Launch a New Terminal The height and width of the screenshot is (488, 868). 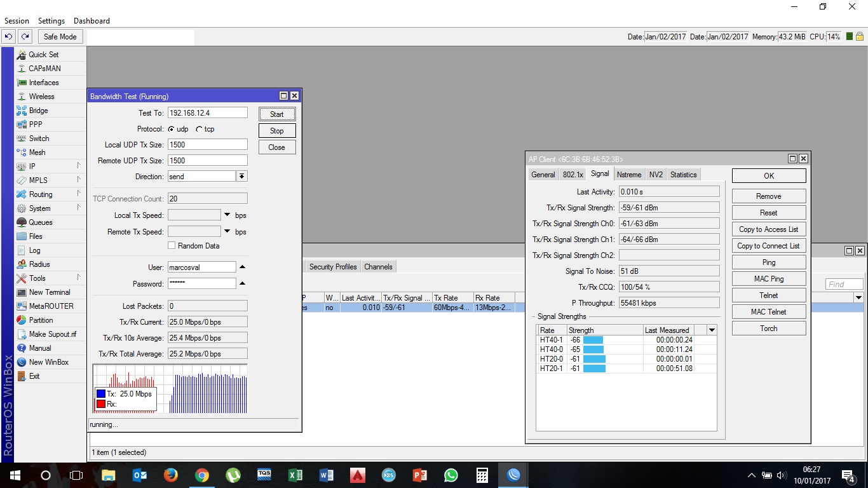pyautogui.click(x=49, y=292)
